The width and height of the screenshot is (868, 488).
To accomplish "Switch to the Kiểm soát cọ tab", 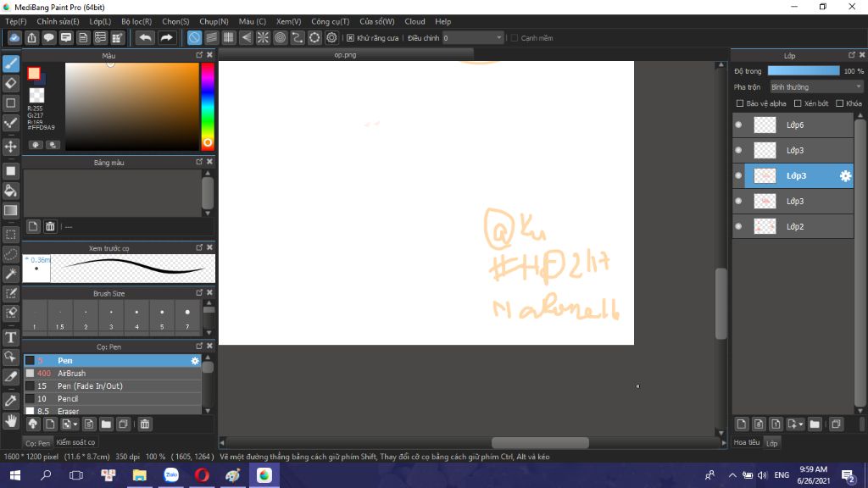I will pyautogui.click(x=75, y=442).
